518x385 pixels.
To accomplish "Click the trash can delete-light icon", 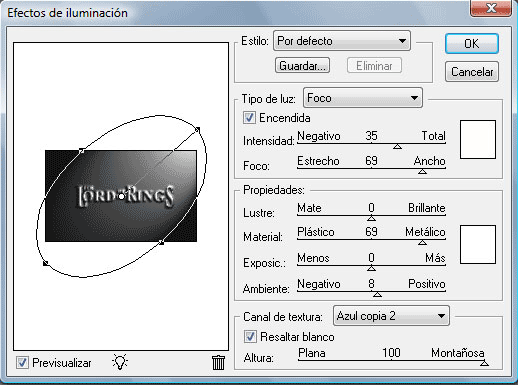I will click(x=218, y=362).
